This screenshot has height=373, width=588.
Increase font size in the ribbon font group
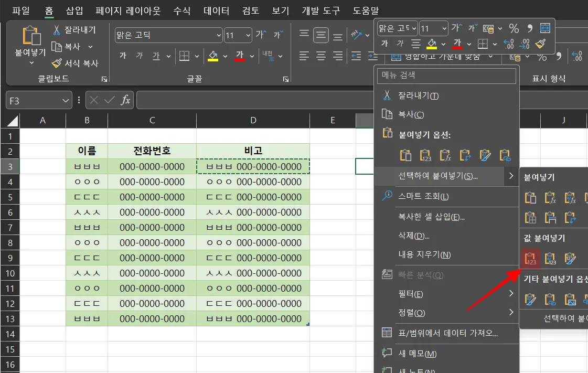point(261,35)
